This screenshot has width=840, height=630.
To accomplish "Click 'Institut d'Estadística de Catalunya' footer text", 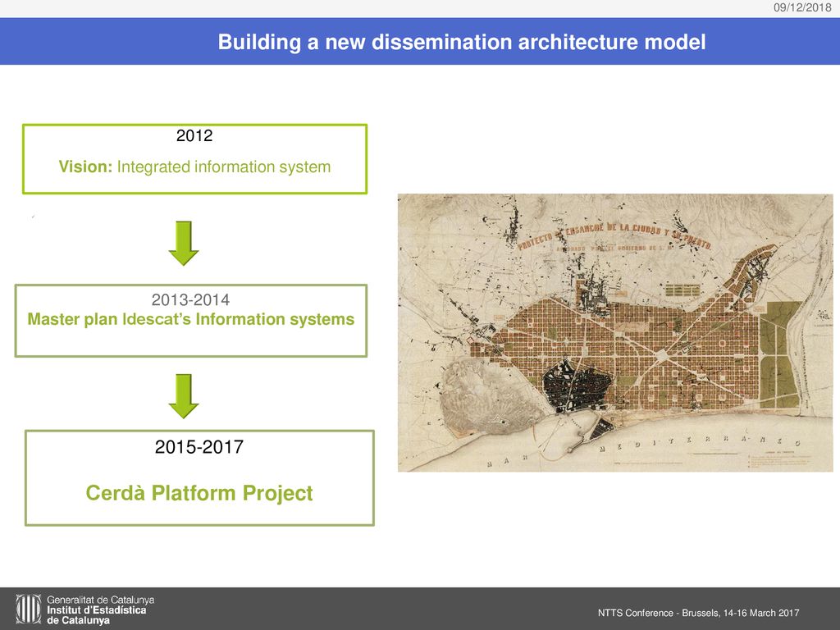I will tap(97, 615).
